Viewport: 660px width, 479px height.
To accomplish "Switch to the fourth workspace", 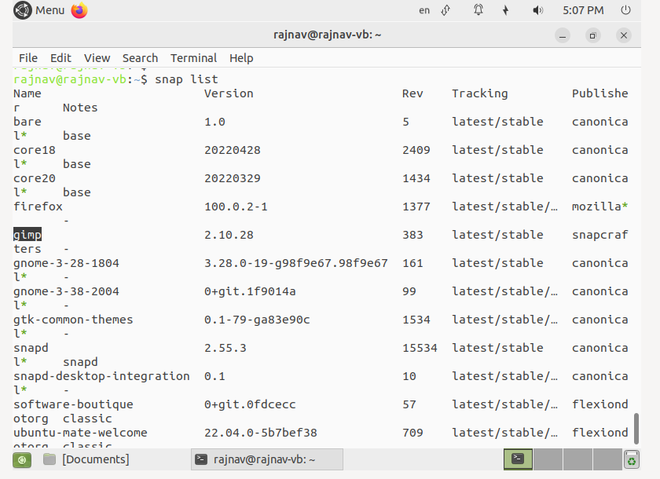I will [607, 459].
